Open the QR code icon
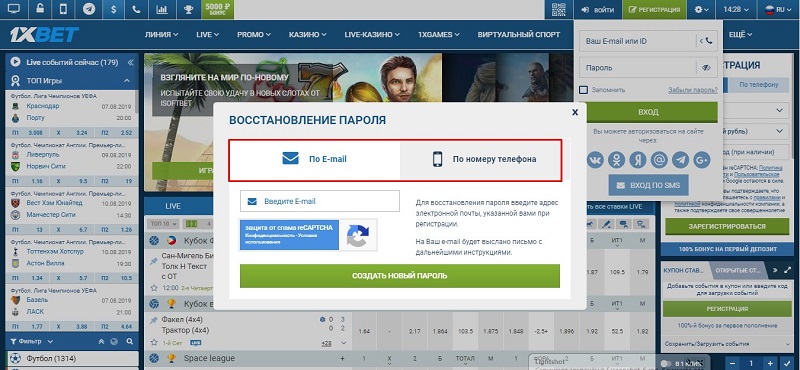 click(x=559, y=10)
